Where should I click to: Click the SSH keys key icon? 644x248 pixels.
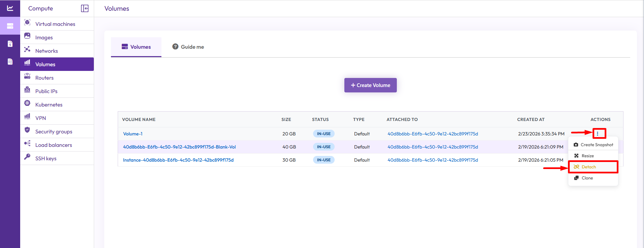(x=27, y=157)
